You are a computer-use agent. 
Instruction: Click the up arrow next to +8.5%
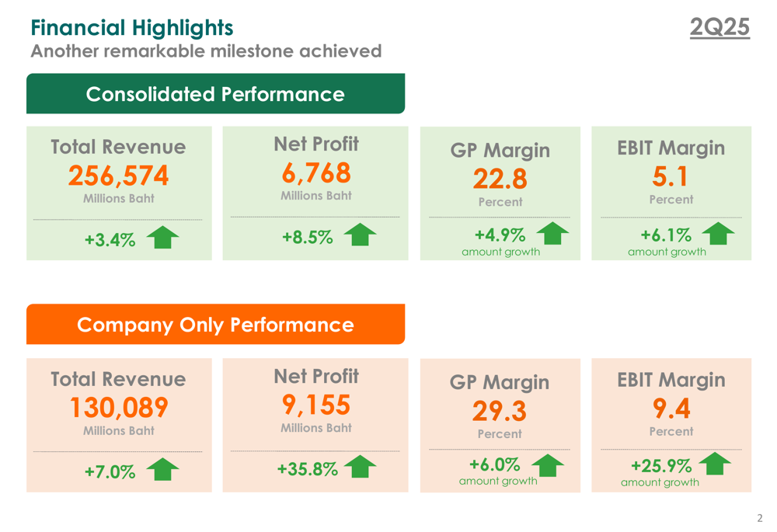360,235
